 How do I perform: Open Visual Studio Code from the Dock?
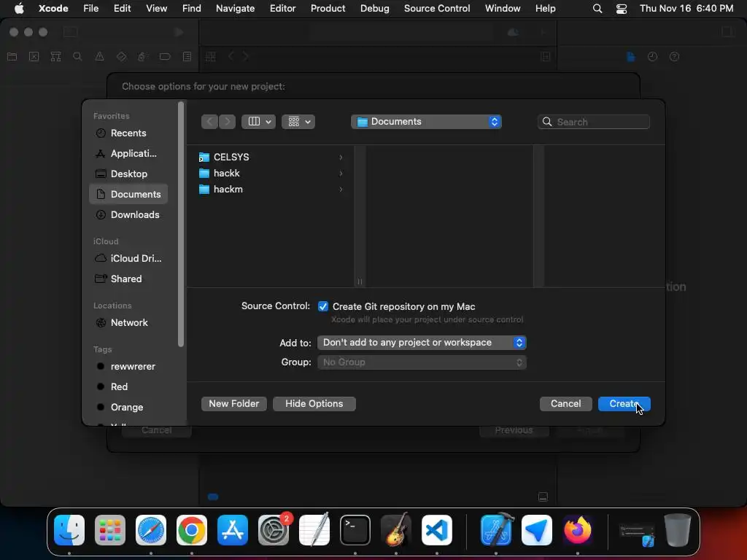tap(437, 529)
